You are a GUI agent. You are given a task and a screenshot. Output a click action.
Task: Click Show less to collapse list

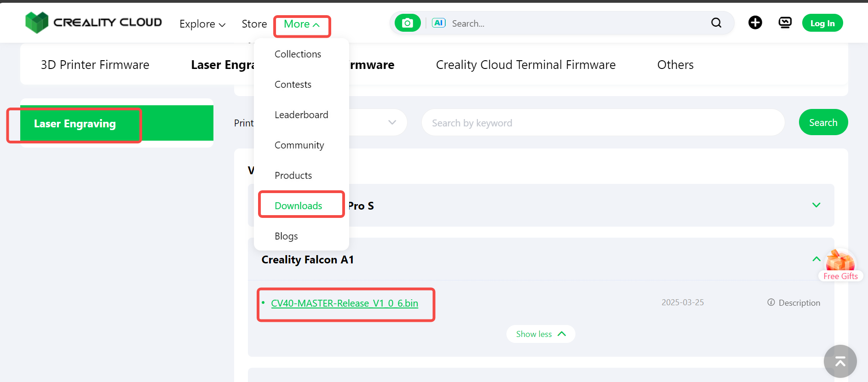point(540,334)
